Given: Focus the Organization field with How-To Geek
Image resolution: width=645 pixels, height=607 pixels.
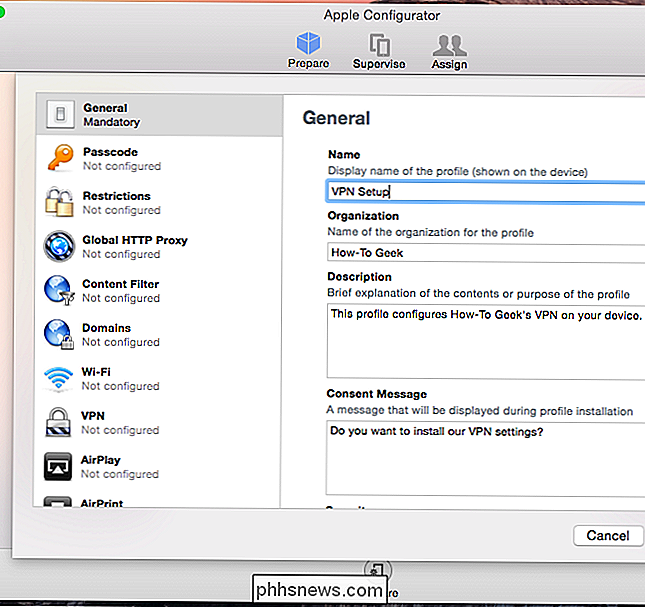Looking at the screenshot, I should tap(486, 253).
